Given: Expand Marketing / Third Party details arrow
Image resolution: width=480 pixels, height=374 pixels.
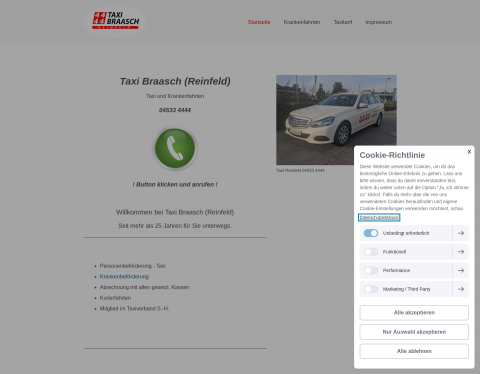Looking at the screenshot, I should tap(461, 289).
